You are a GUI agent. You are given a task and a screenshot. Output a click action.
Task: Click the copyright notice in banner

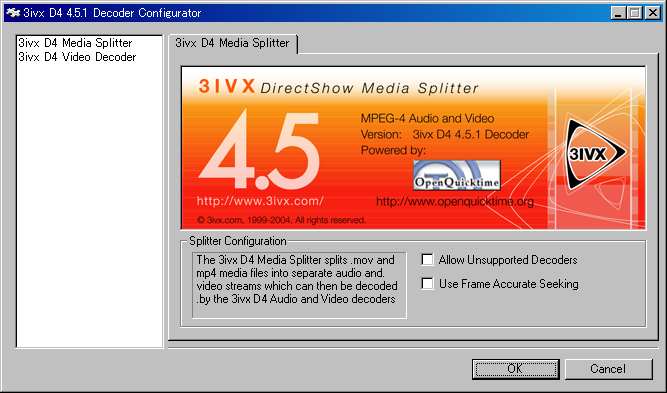281,220
